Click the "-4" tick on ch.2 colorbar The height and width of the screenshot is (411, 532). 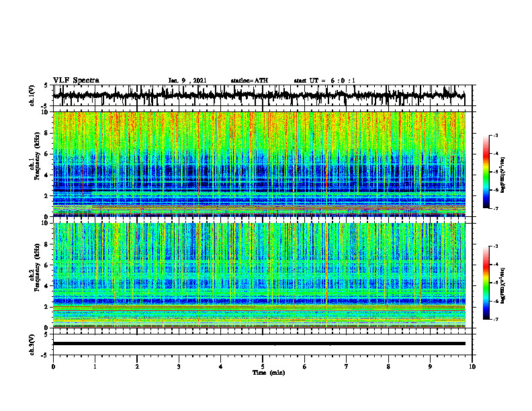click(x=495, y=265)
